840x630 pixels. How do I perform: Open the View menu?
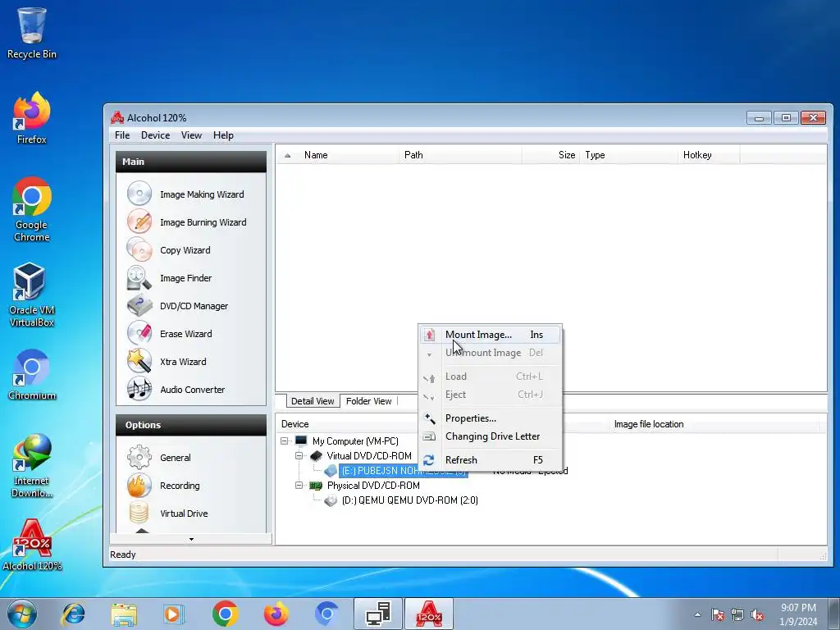(191, 135)
